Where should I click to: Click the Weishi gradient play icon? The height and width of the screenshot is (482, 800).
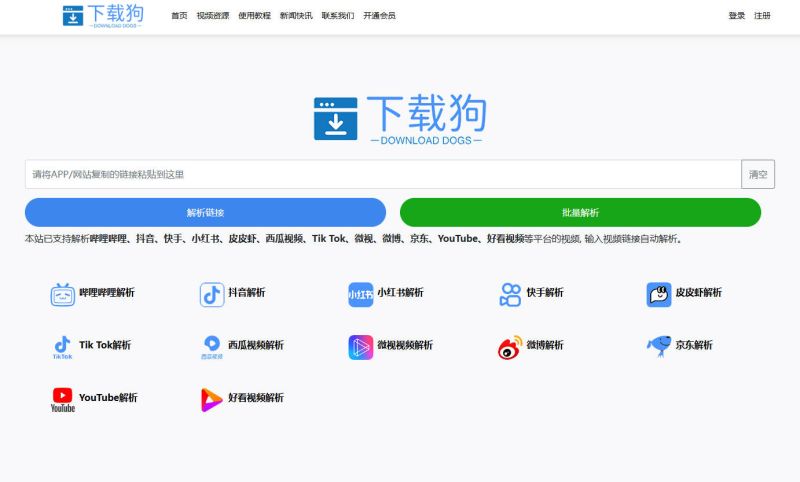click(361, 347)
